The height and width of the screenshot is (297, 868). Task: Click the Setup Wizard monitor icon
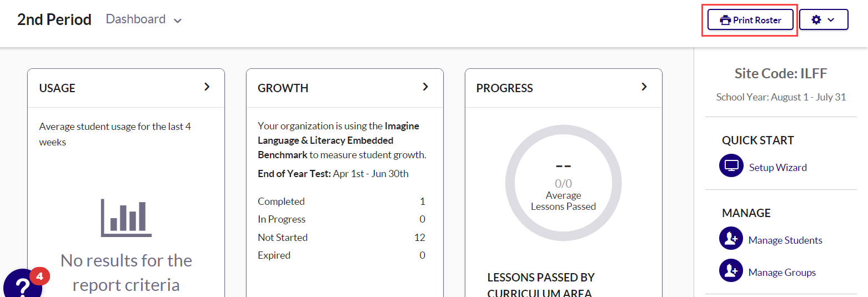point(731,165)
